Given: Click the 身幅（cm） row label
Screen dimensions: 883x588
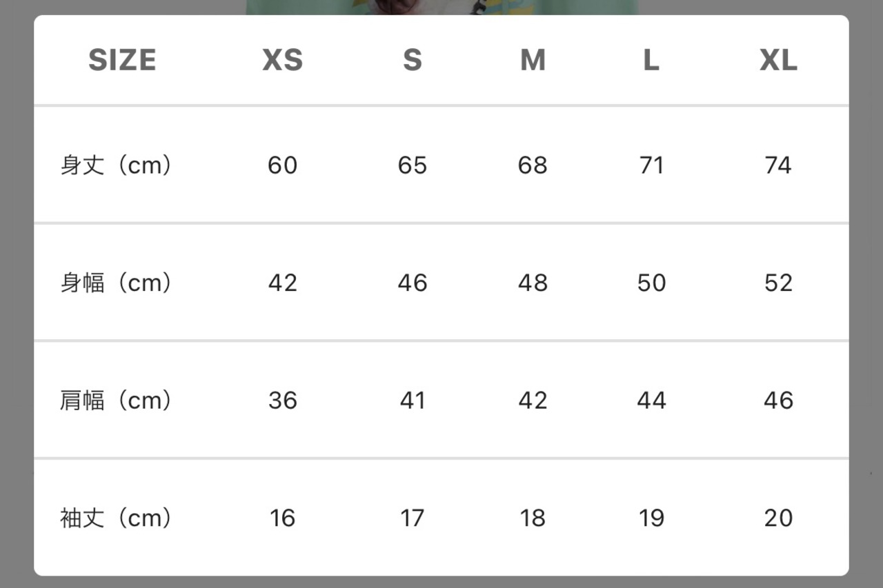Looking at the screenshot, I should pyautogui.click(x=116, y=283).
